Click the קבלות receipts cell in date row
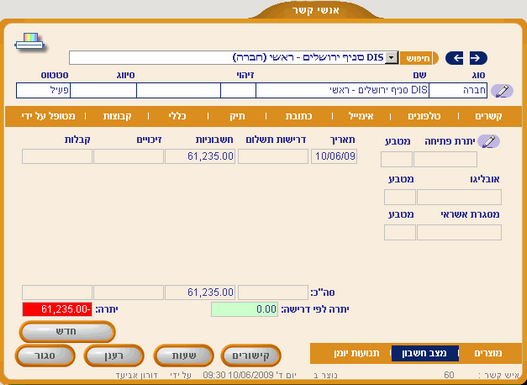The width and height of the screenshot is (527, 385). [57, 157]
